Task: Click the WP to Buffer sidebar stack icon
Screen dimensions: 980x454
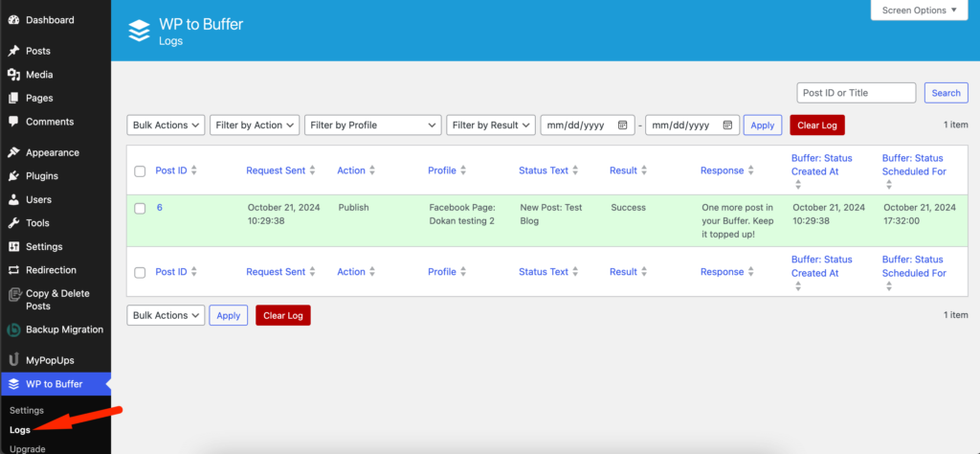Action: pos(13,384)
